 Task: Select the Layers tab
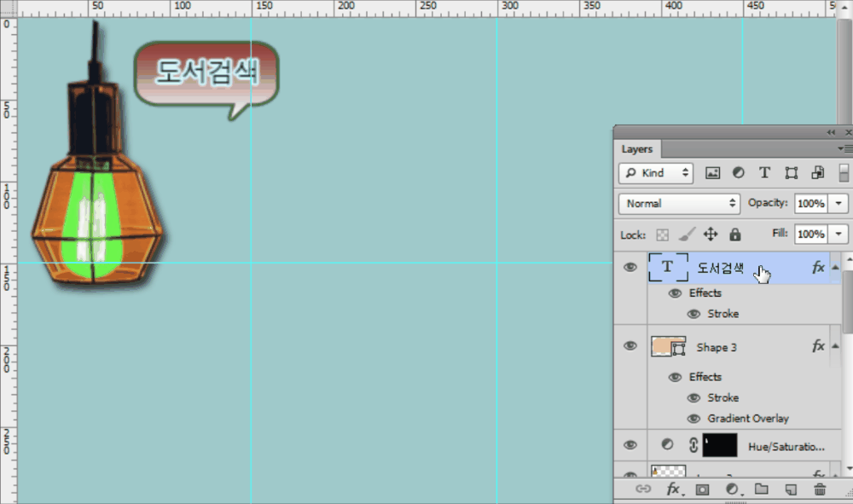[637, 149]
